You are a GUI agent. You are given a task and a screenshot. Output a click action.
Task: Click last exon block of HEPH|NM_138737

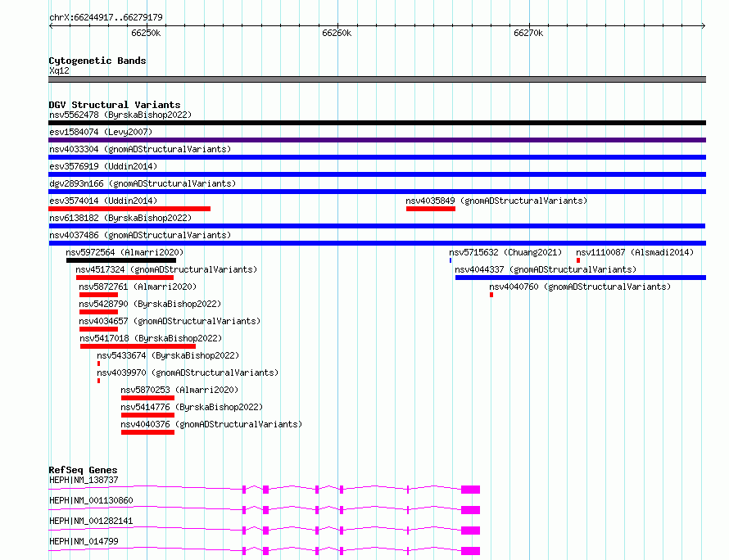(x=470, y=490)
